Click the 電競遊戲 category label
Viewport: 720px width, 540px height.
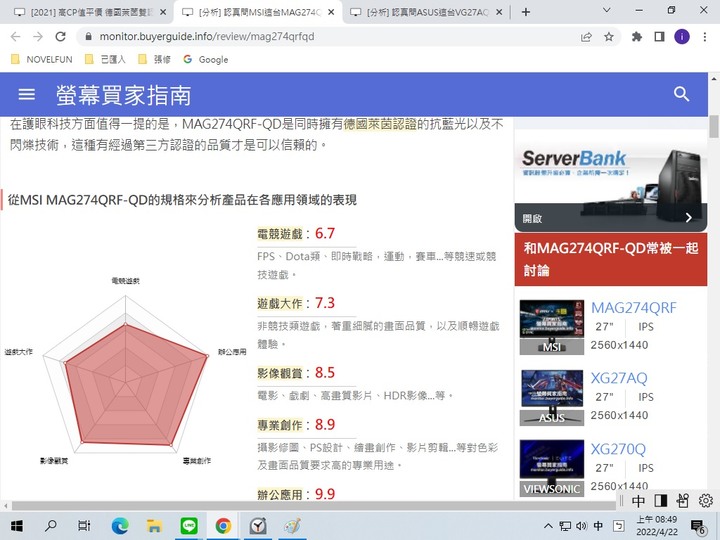point(280,234)
